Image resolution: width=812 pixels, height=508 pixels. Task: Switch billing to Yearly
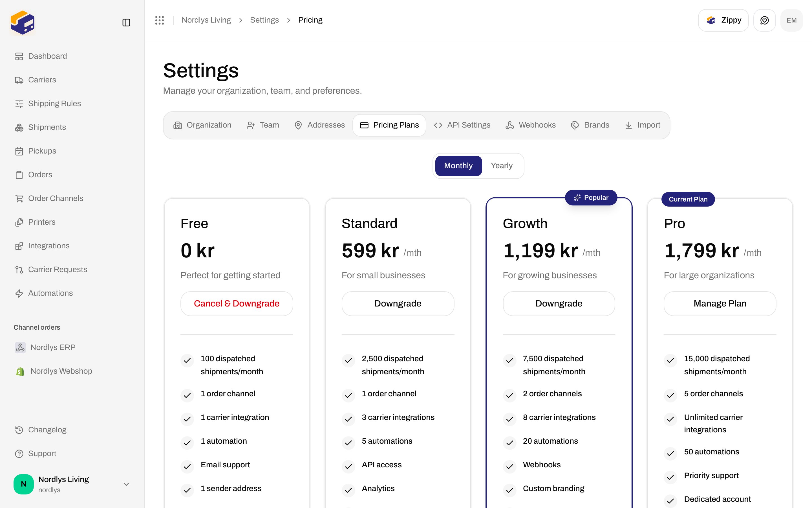click(502, 166)
